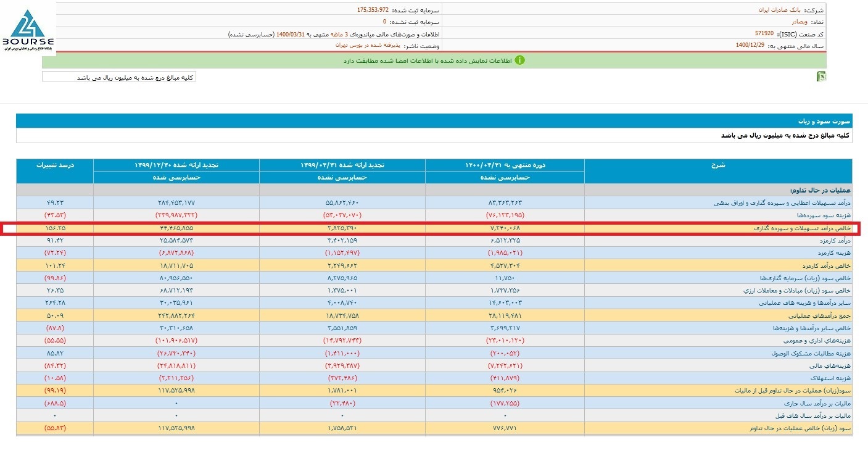Image resolution: width=868 pixels, height=453 pixels.
Task: Click the درصد تغییرات column header
Action: click(x=55, y=165)
